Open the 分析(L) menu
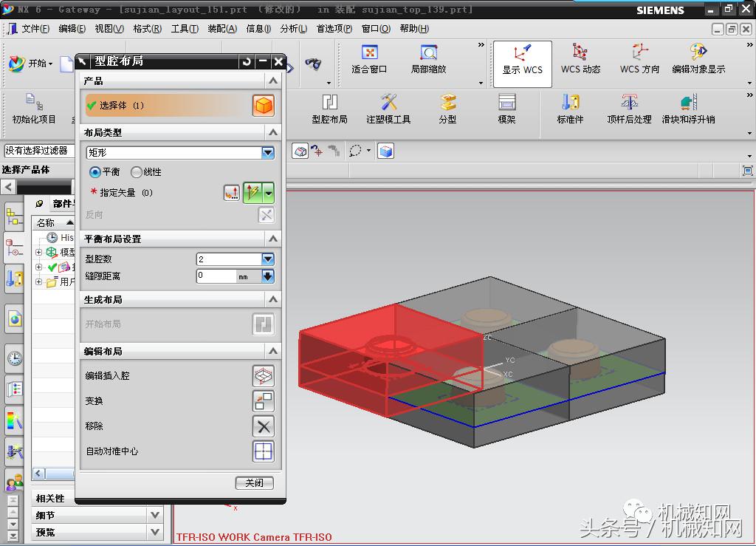Viewport: 756px width, 546px height. [x=293, y=29]
